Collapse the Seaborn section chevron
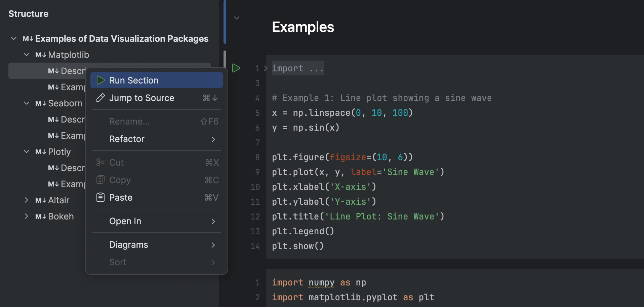This screenshot has width=644, height=307. click(27, 103)
